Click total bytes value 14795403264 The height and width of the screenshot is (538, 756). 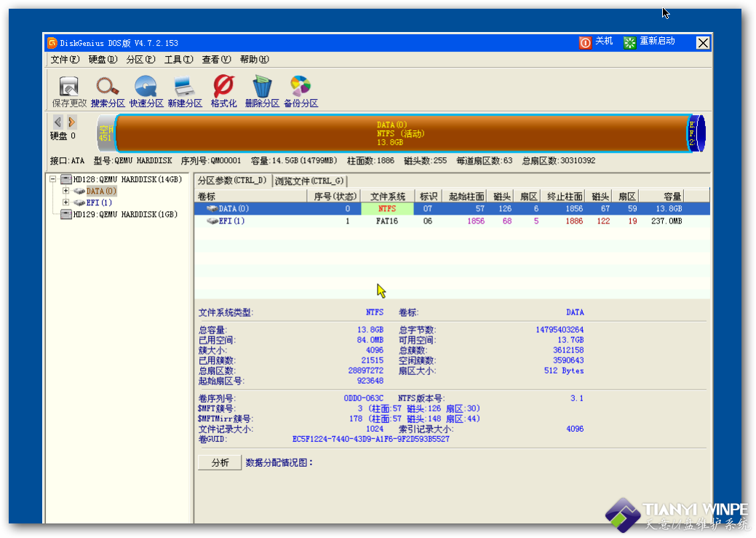click(560, 330)
